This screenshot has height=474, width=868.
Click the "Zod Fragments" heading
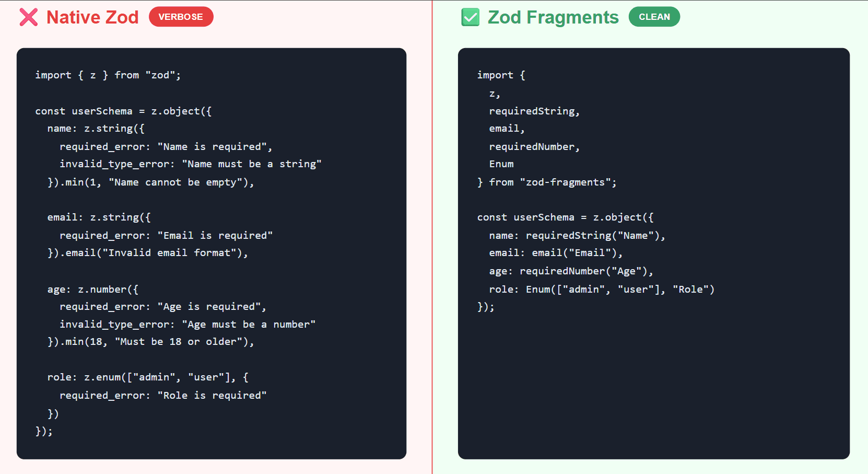553,17
